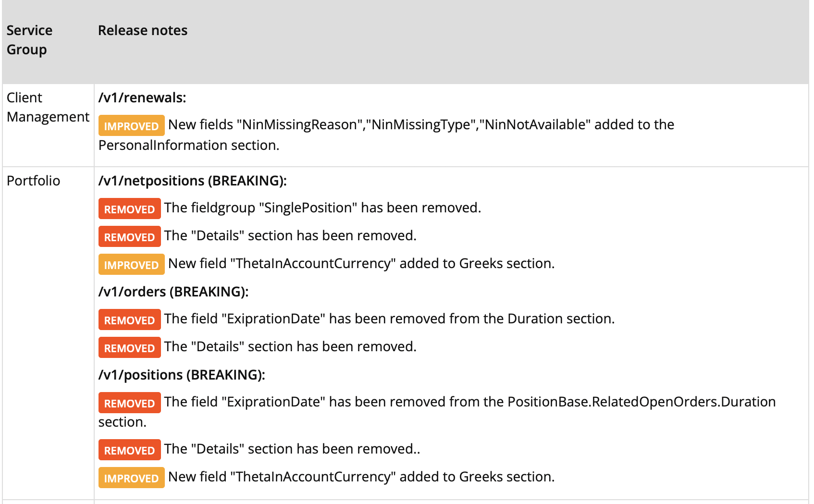Click the /v1/renewals heading
Screen dimensions: 814x504
[142, 98]
